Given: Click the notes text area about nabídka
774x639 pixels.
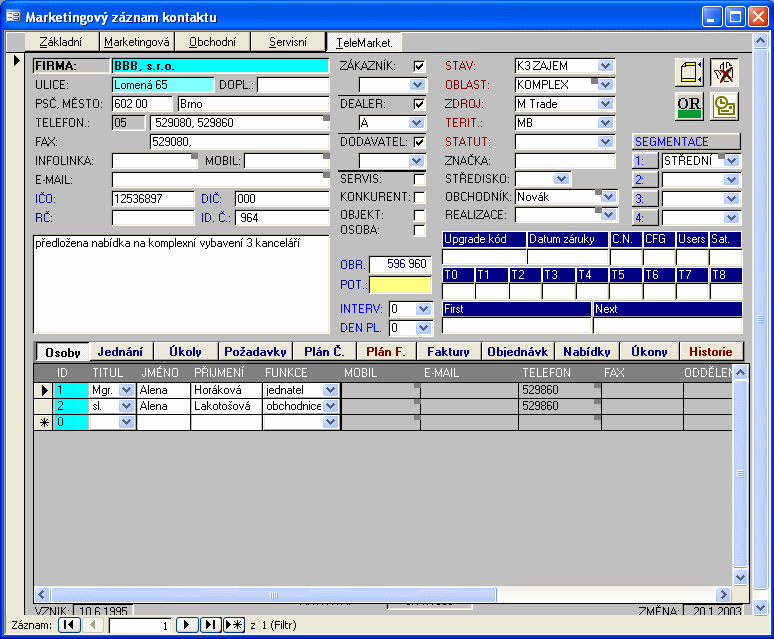Looking at the screenshot, I should pyautogui.click(x=181, y=284).
